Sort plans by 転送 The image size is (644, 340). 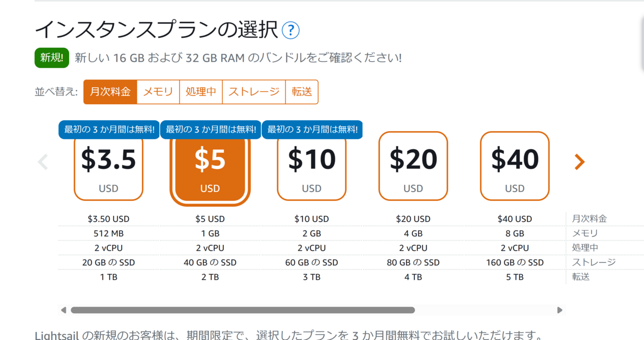[x=302, y=92]
